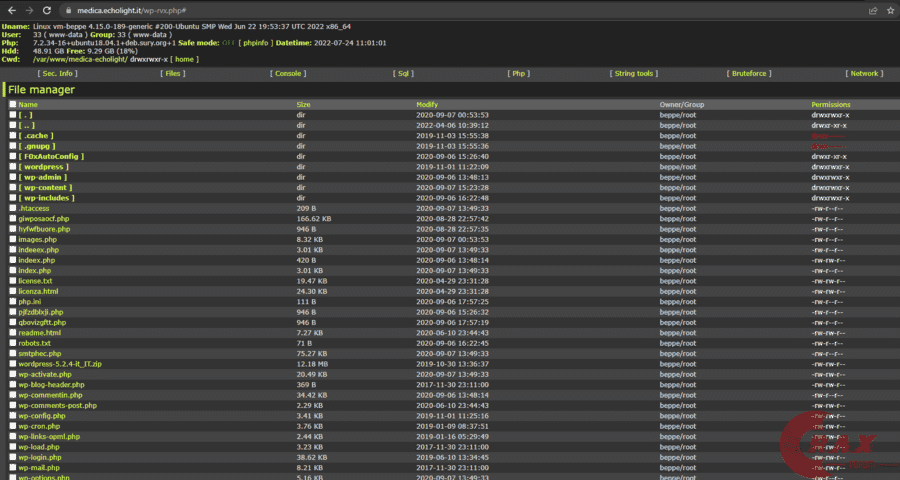Open the wp-config.php file

coord(42,416)
